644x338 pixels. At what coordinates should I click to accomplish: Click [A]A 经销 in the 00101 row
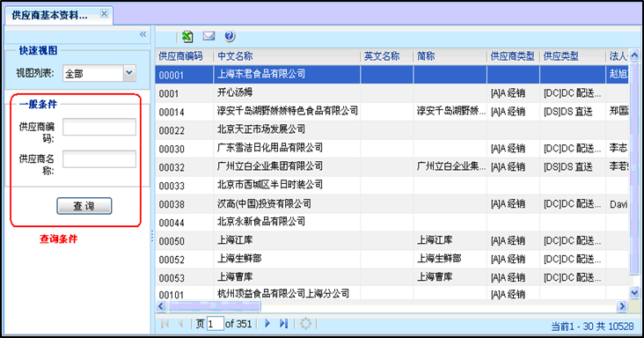tap(508, 294)
